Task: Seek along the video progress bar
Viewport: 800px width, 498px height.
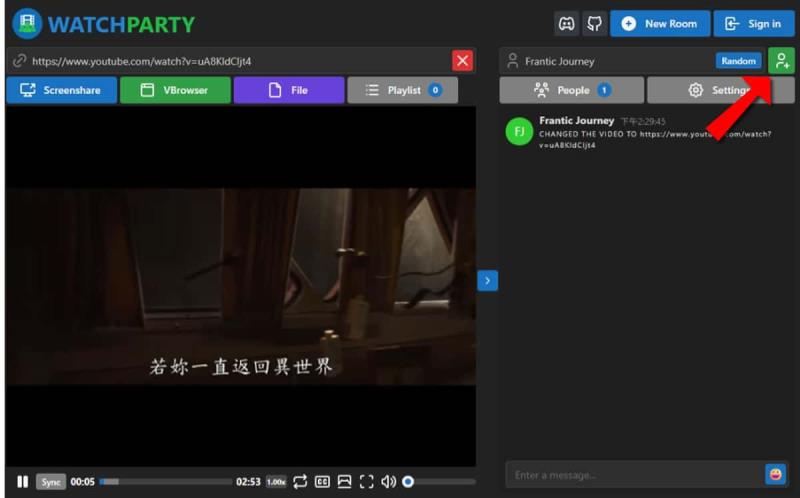Action: coord(165,482)
